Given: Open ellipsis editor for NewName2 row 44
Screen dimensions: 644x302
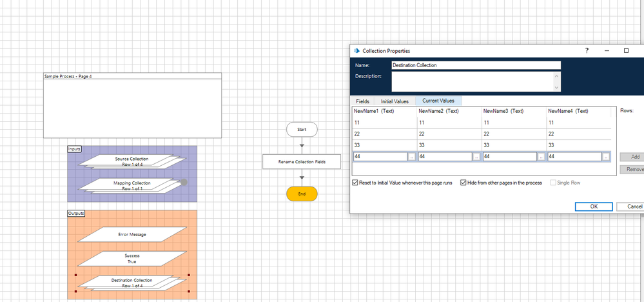Looking at the screenshot, I should tap(476, 156).
